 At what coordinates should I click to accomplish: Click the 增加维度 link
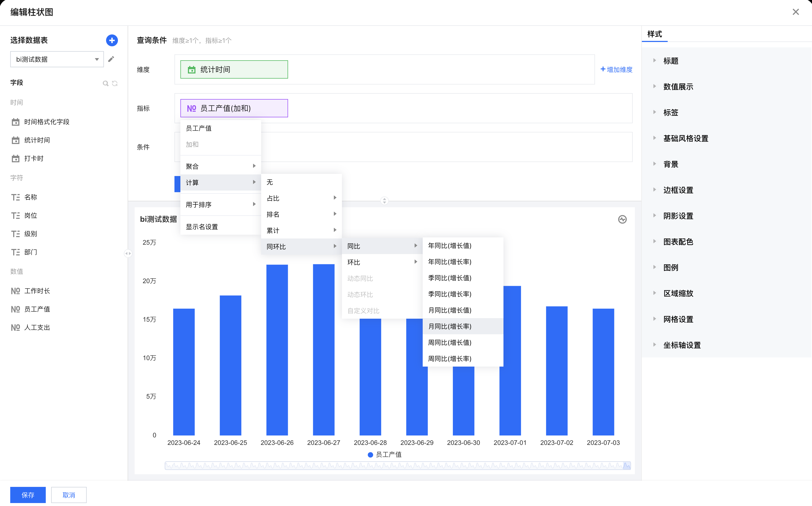click(x=616, y=69)
